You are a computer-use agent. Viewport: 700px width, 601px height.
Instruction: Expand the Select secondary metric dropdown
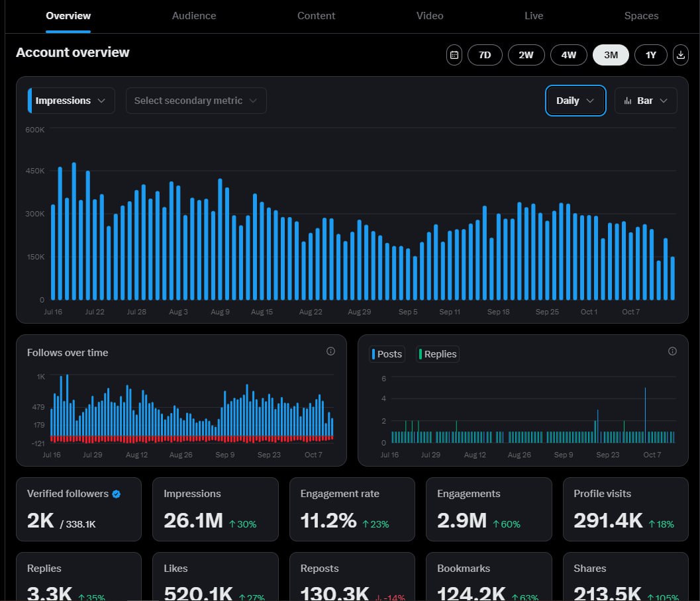pos(196,101)
